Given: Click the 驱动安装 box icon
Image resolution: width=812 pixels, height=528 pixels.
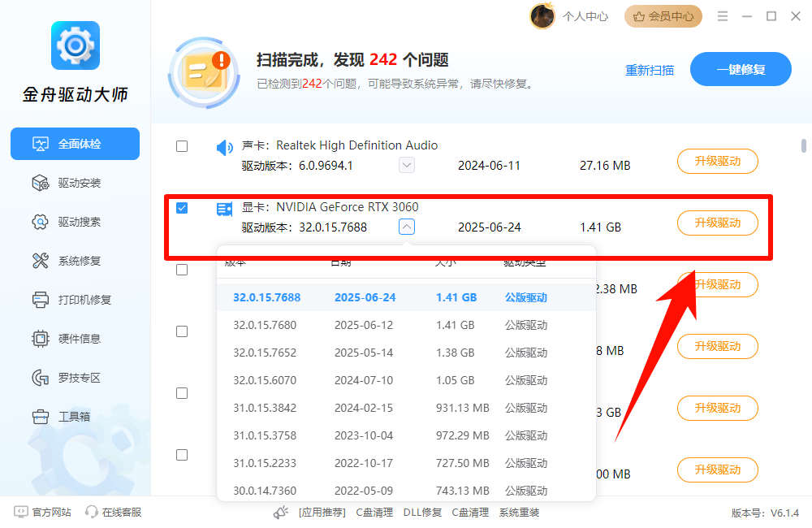Looking at the screenshot, I should tap(41, 183).
